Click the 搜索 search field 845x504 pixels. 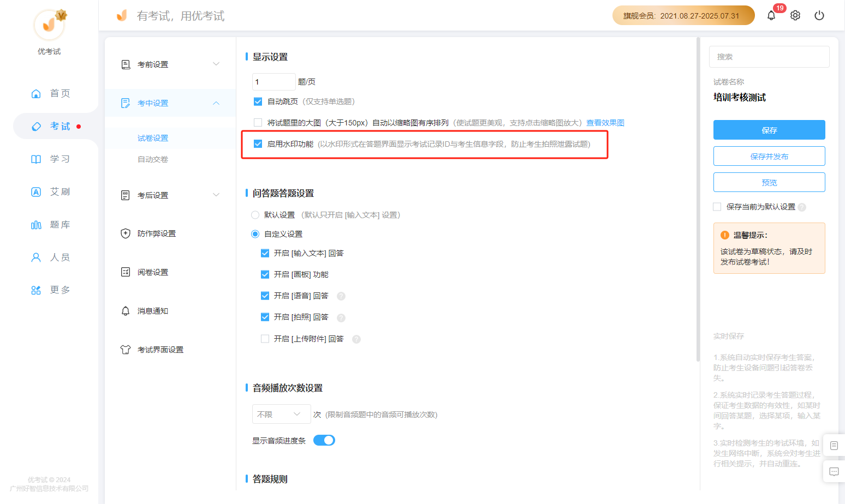point(769,57)
